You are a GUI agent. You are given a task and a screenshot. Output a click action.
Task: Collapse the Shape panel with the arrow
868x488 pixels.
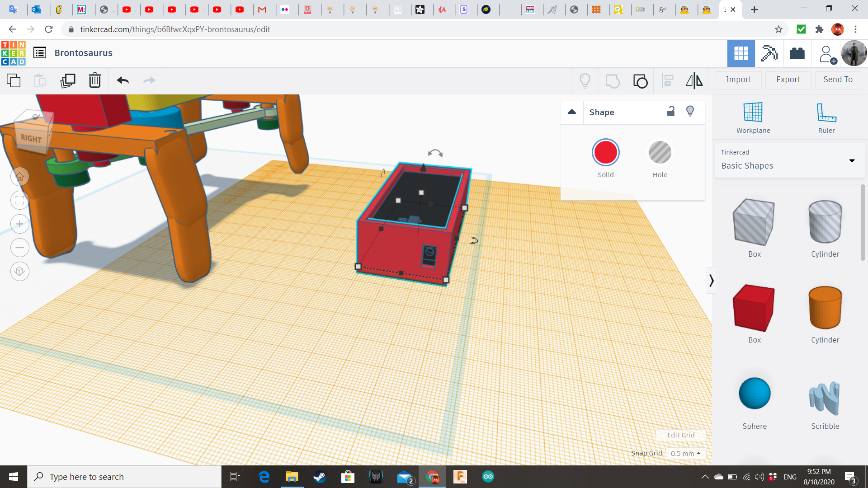pos(572,112)
